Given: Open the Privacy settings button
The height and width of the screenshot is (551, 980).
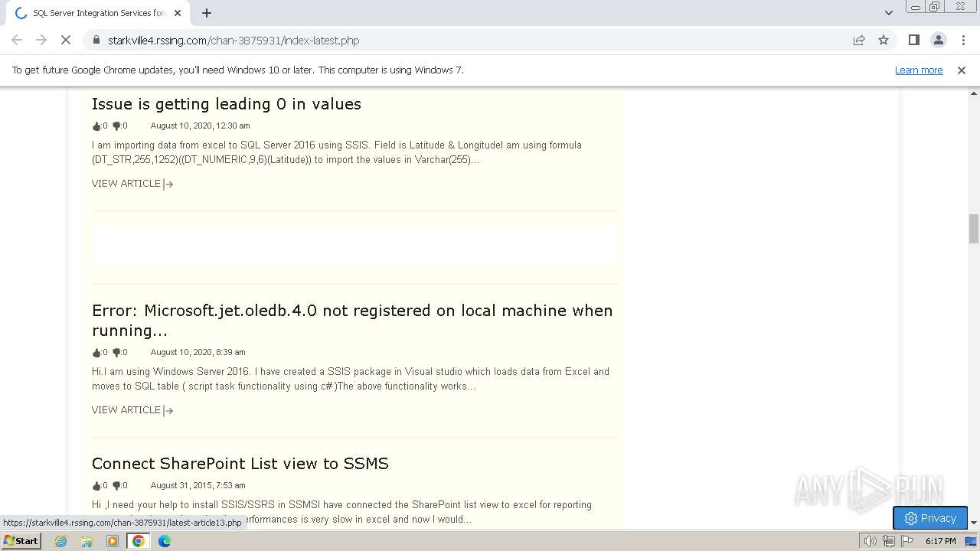Looking at the screenshot, I should coord(930,518).
